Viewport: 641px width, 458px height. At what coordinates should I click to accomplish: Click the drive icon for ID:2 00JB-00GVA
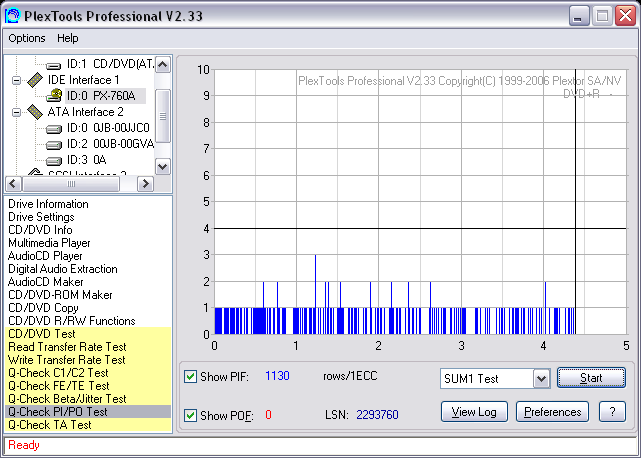coord(54,145)
